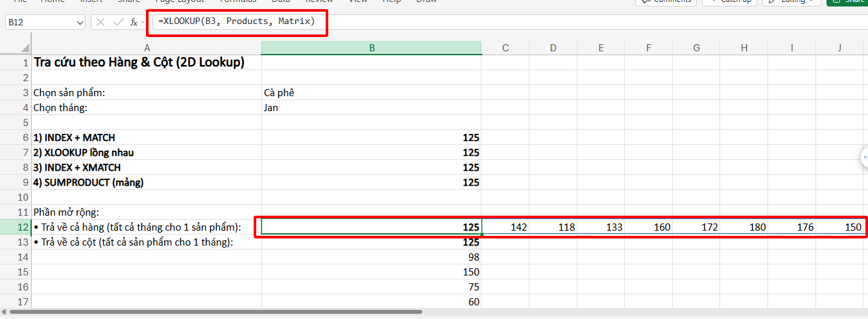Click the selected cell B12 showing 125
Screen dimensions: 868x319
pyautogui.click(x=372, y=227)
